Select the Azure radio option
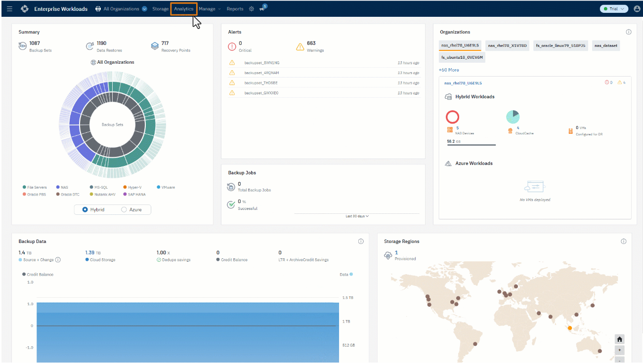 coord(124,210)
